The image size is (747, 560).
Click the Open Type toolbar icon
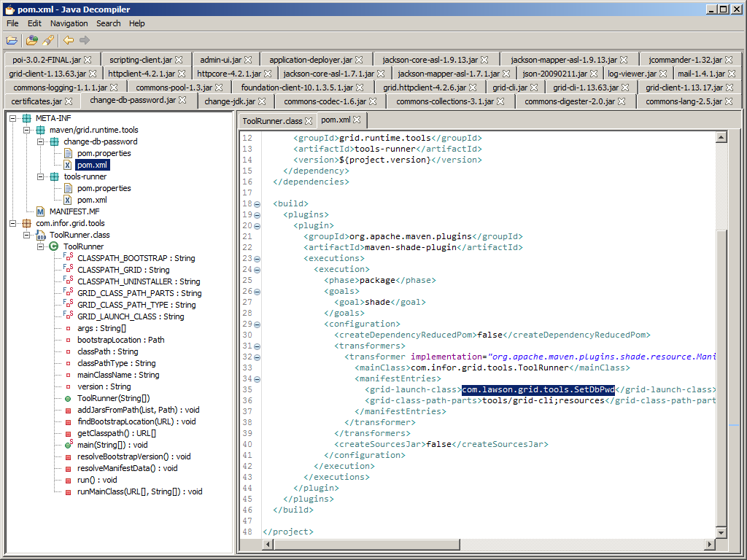(x=32, y=41)
